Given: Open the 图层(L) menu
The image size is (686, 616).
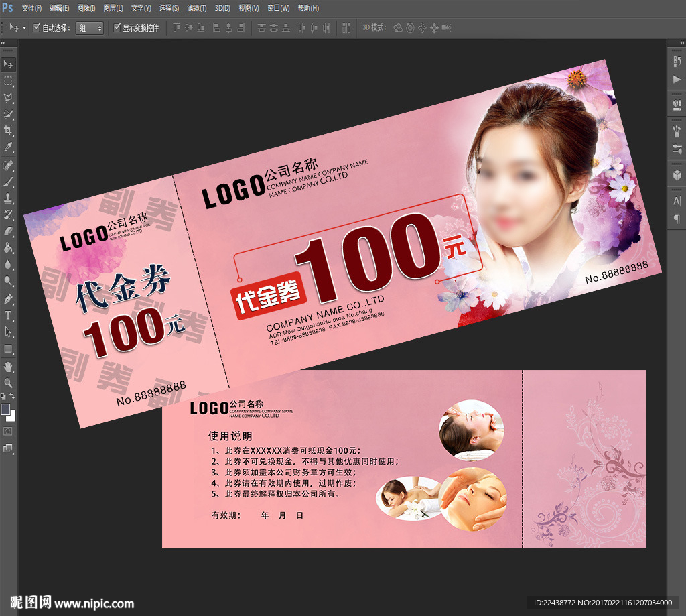Looking at the screenshot, I should coord(113,8).
